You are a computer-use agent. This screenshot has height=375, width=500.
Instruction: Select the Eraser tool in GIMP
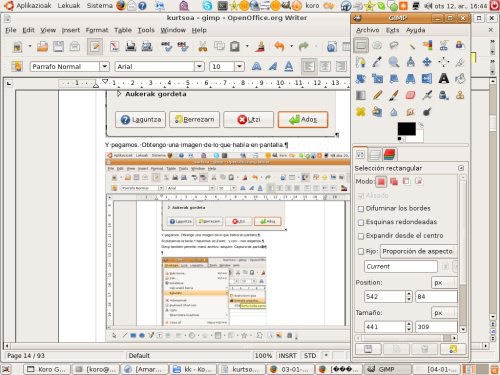click(x=411, y=95)
